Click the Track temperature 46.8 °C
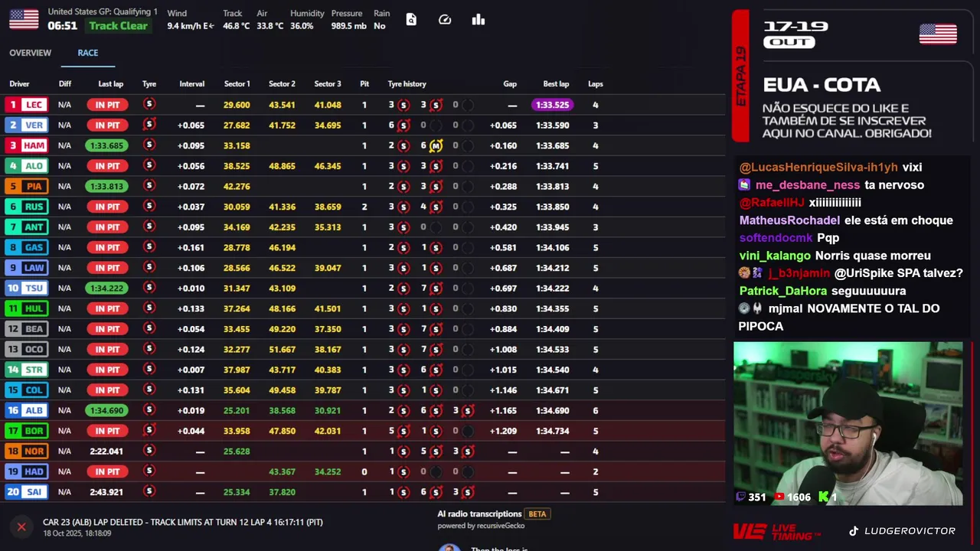 [x=236, y=26]
